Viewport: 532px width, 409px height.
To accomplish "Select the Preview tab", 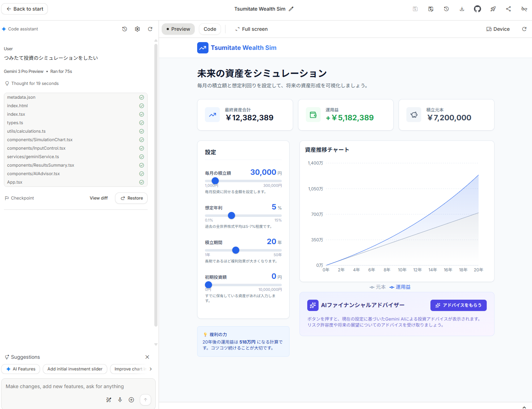I will point(178,29).
